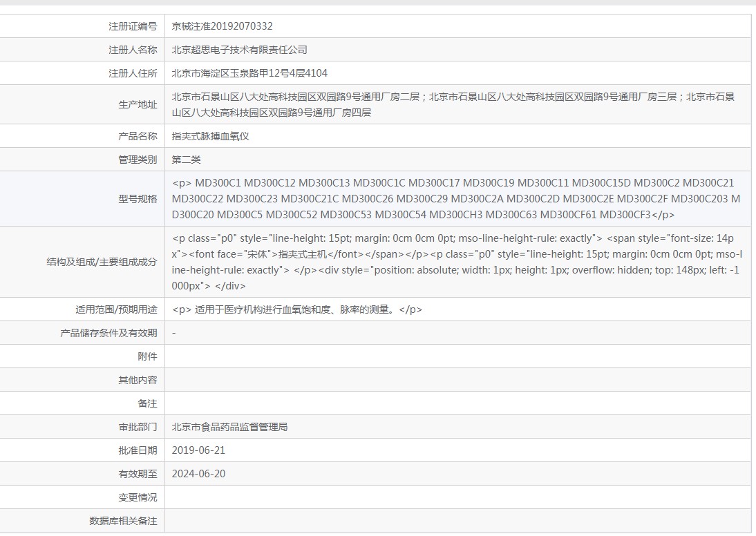
Task: Select the registration number 京械注准20192070332
Action: point(223,26)
